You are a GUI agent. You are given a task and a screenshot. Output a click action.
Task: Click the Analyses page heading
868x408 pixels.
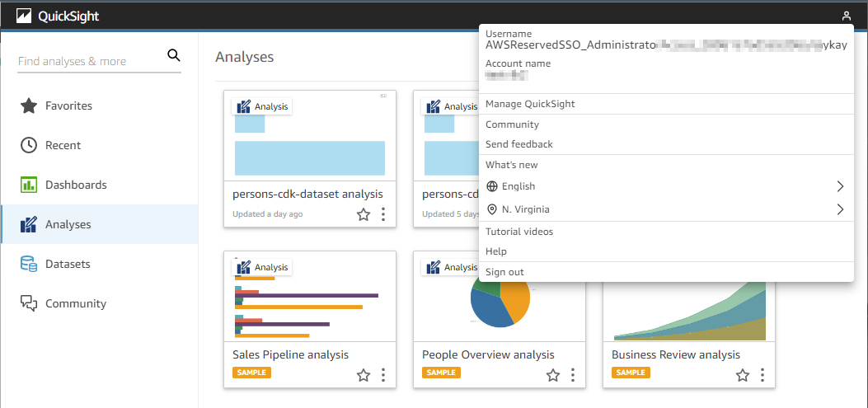pos(245,57)
